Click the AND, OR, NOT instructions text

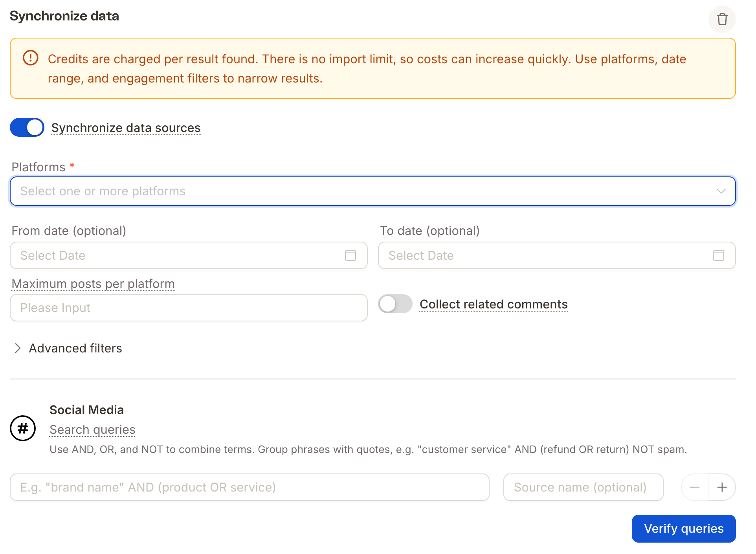point(368,449)
